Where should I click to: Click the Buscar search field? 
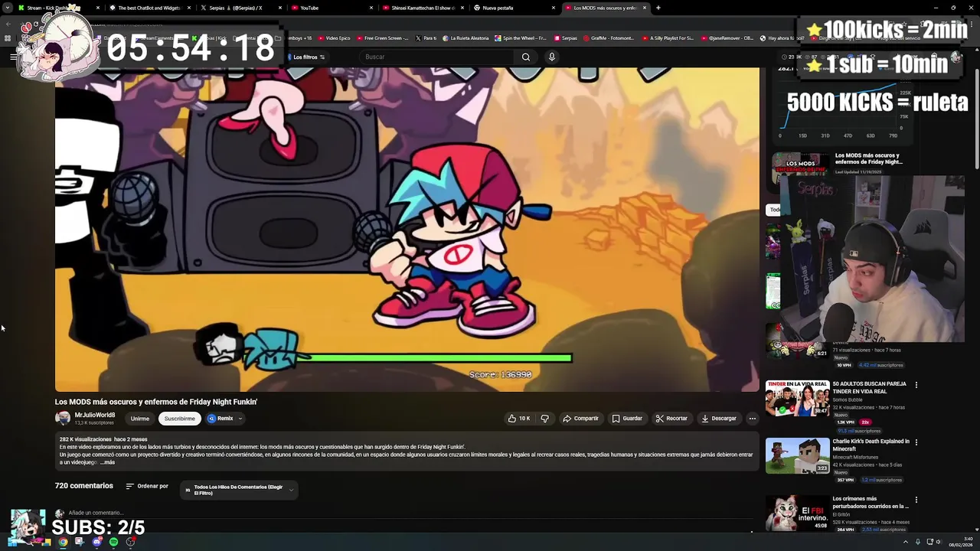[436, 57]
